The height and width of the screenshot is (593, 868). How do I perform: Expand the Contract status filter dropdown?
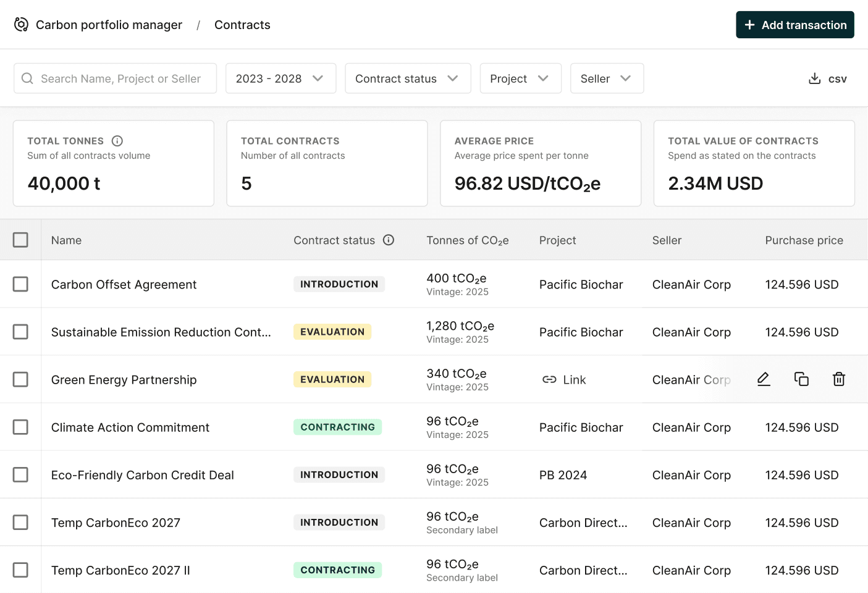point(408,78)
